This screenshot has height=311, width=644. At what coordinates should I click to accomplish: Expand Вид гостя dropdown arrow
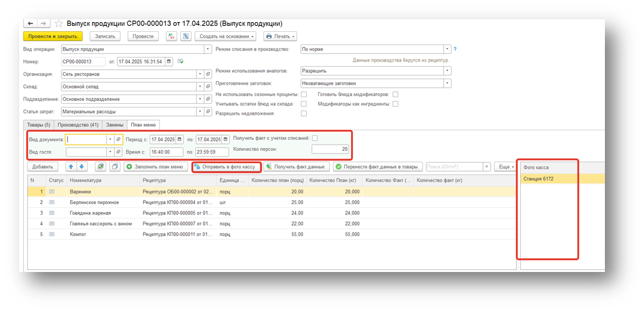(111, 152)
